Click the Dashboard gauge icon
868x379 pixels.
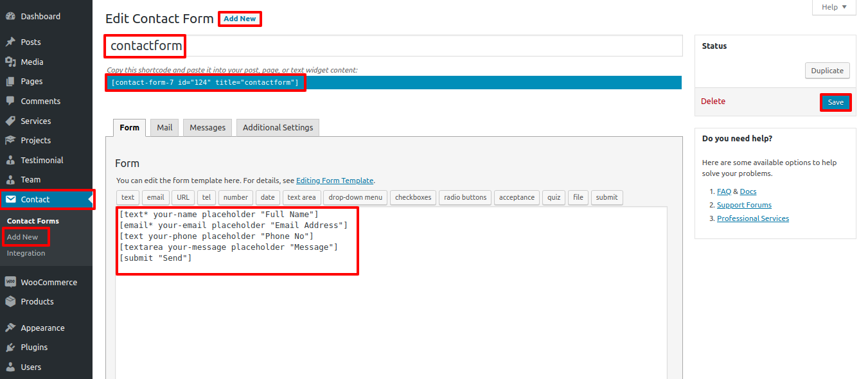click(x=10, y=17)
